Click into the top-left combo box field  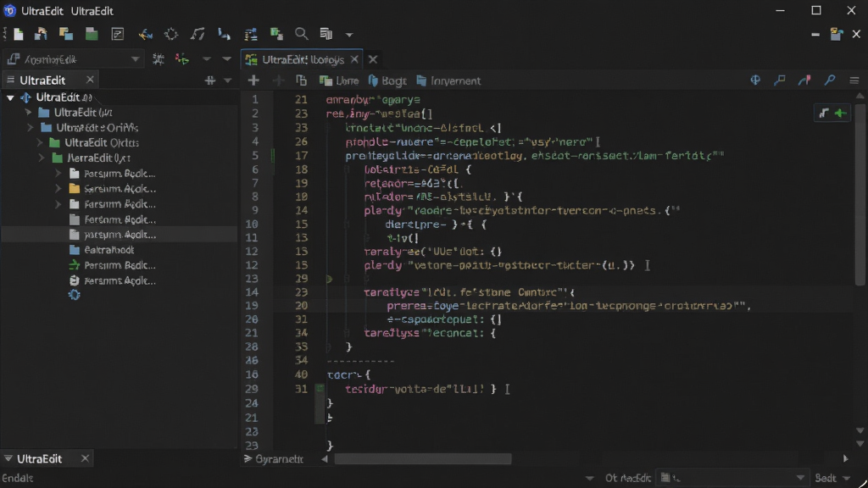73,59
